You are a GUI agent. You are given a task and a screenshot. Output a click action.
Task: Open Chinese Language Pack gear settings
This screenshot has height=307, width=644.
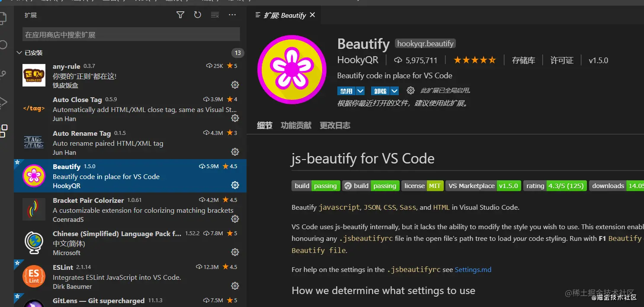tap(235, 252)
